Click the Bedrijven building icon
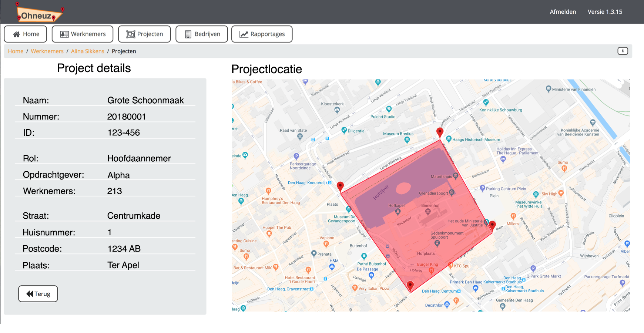Viewport: 644px width, 333px height. 188,34
